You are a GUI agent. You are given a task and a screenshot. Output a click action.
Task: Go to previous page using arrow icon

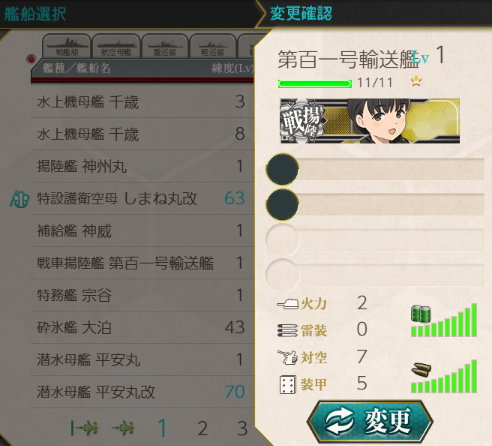[123, 428]
